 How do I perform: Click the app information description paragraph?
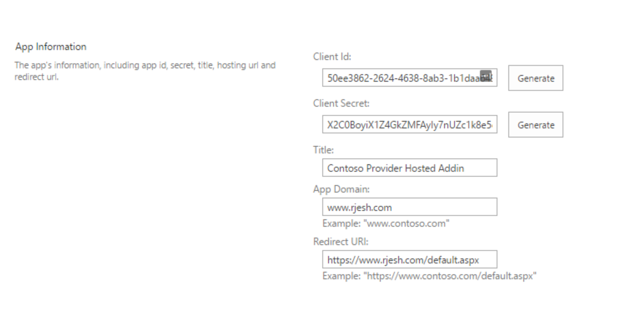point(145,71)
